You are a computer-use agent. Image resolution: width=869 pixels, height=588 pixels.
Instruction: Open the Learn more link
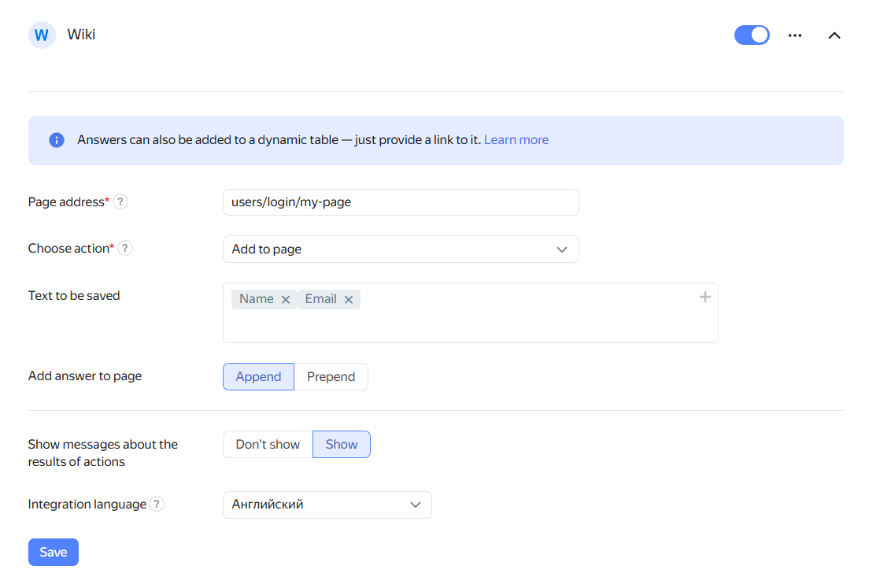pos(516,140)
